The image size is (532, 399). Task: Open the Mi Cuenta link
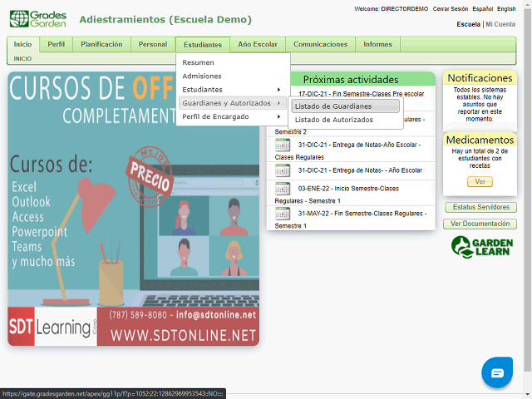500,24
